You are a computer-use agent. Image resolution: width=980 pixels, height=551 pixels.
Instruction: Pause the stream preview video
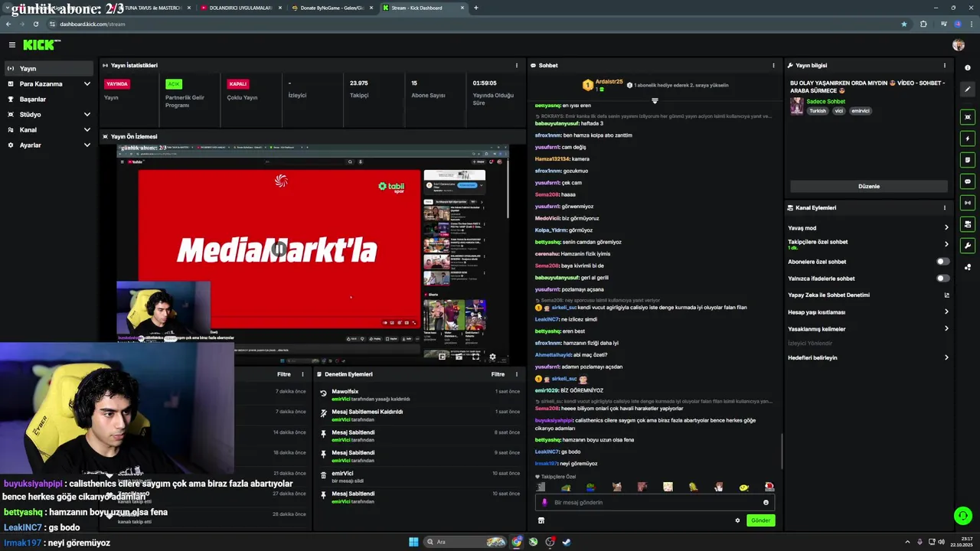[279, 249]
